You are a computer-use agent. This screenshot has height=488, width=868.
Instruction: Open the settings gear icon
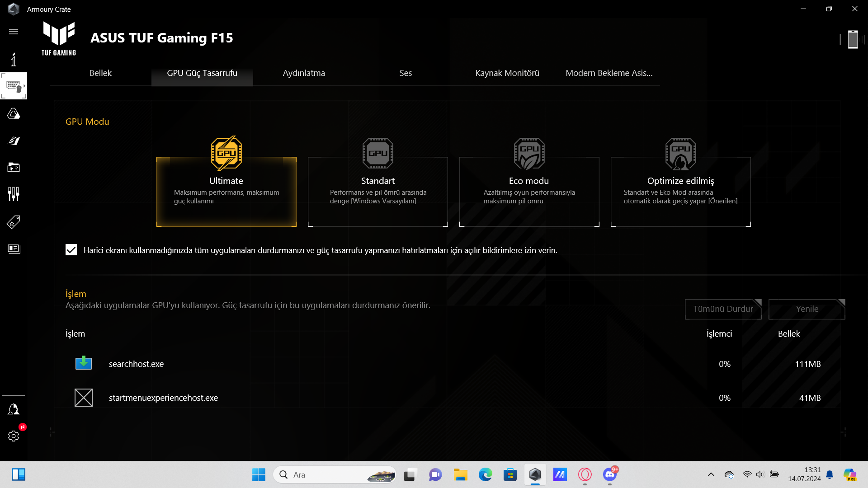[14, 436]
